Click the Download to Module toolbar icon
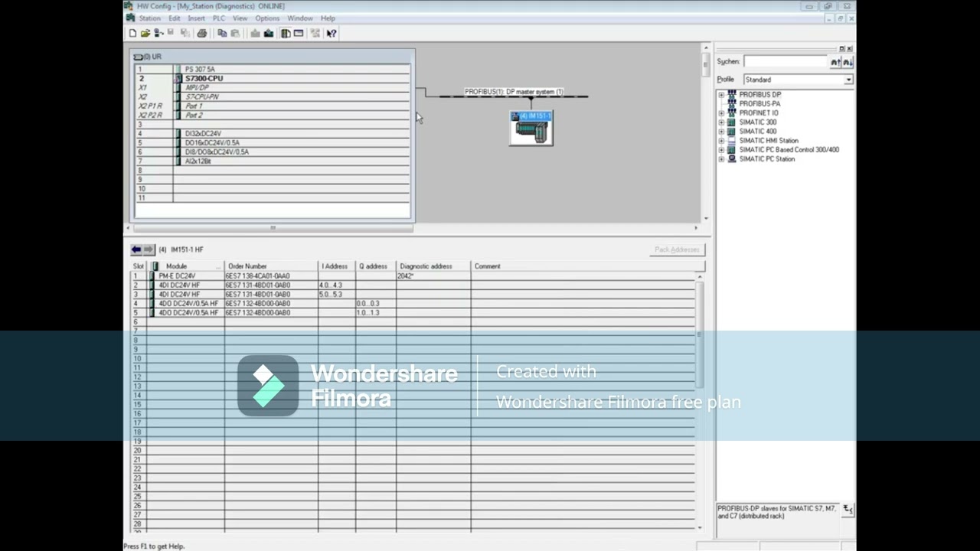The height and width of the screenshot is (551, 980). (x=256, y=33)
